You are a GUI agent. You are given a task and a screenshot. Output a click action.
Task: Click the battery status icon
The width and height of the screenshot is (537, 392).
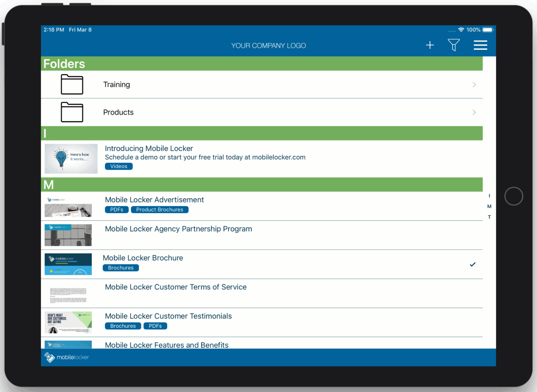point(488,30)
